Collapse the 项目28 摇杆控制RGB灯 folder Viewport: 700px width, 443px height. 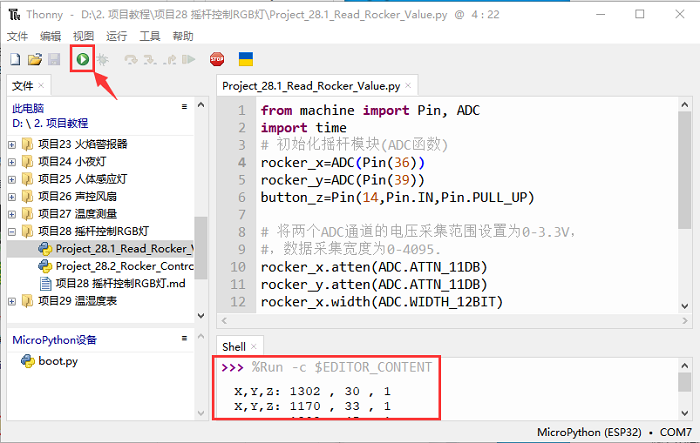point(12,232)
